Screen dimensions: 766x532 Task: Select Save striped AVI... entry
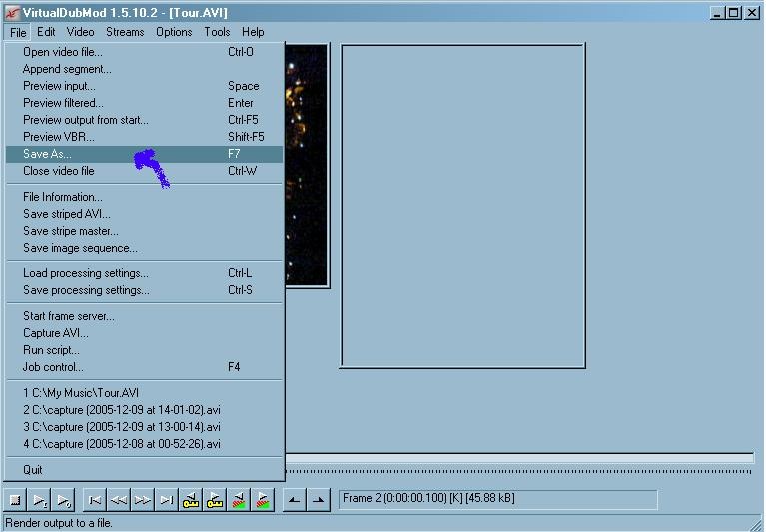pyautogui.click(x=145, y=214)
